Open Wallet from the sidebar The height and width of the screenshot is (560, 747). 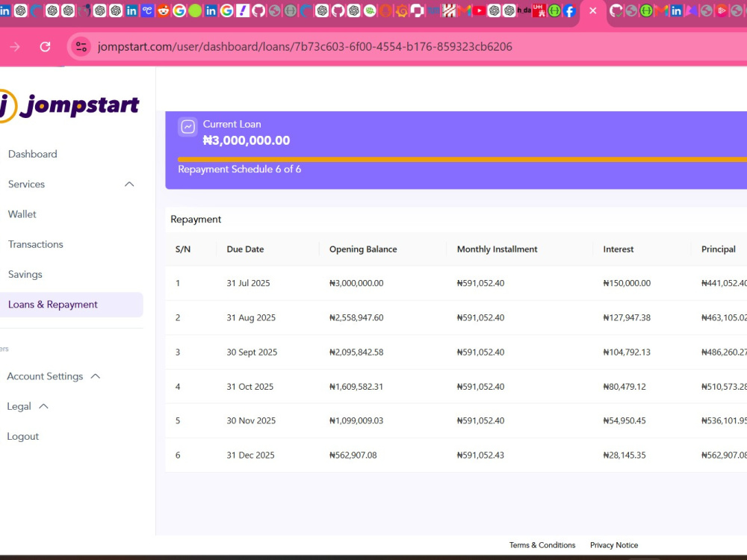tap(22, 214)
